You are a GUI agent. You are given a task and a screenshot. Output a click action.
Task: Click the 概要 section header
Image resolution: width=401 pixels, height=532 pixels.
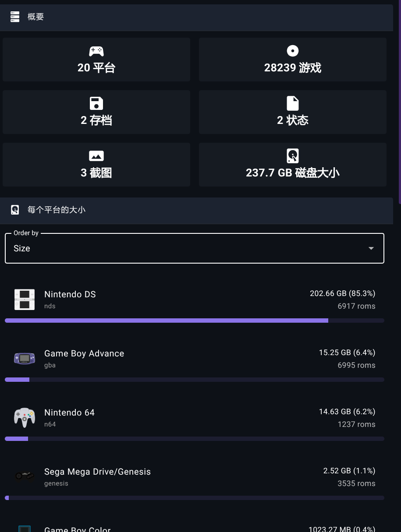pyautogui.click(x=196, y=18)
